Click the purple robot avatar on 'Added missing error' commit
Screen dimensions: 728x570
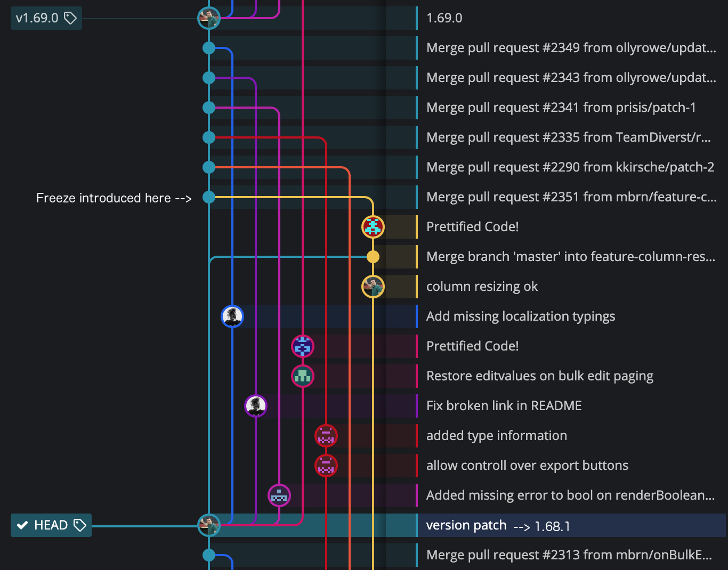[279, 495]
